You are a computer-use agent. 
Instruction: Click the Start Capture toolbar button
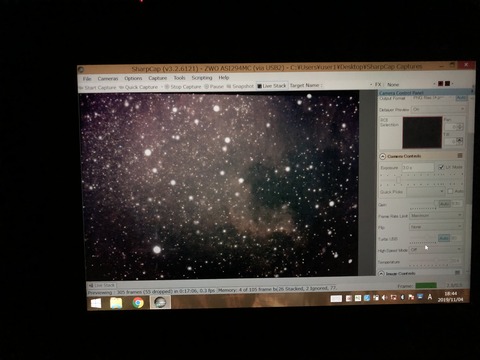click(x=98, y=88)
